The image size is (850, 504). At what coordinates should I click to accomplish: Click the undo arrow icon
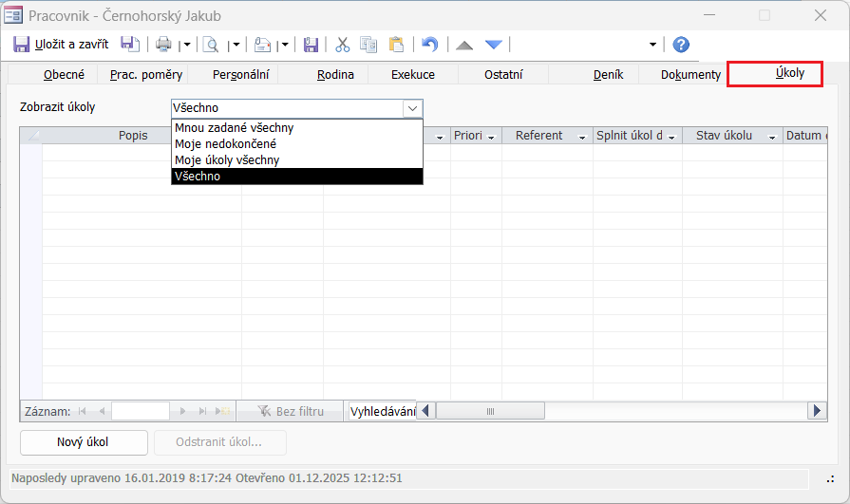coord(430,45)
